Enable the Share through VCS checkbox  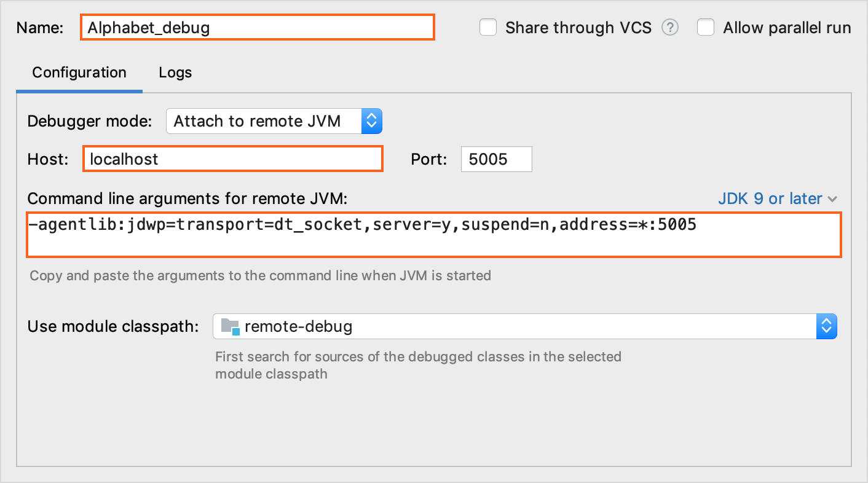click(487, 27)
